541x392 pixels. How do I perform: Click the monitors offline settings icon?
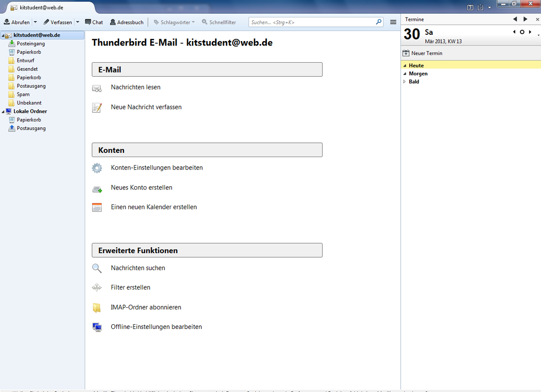pos(97,327)
